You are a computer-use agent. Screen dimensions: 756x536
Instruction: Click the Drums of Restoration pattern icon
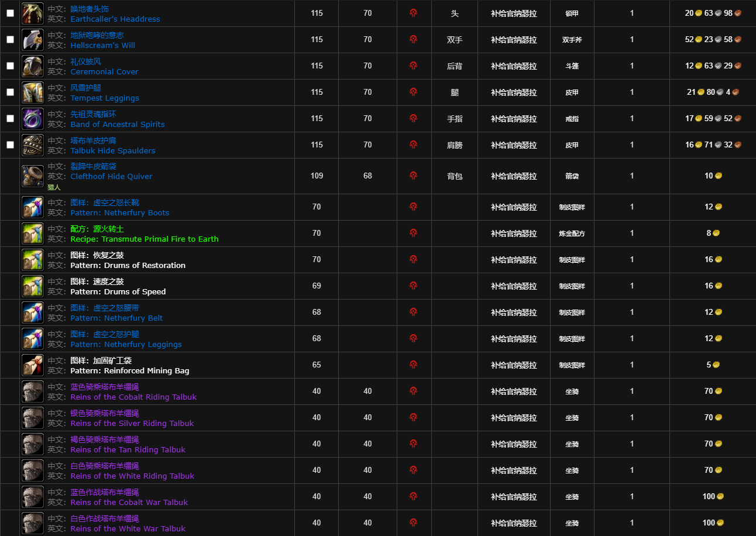[33, 260]
